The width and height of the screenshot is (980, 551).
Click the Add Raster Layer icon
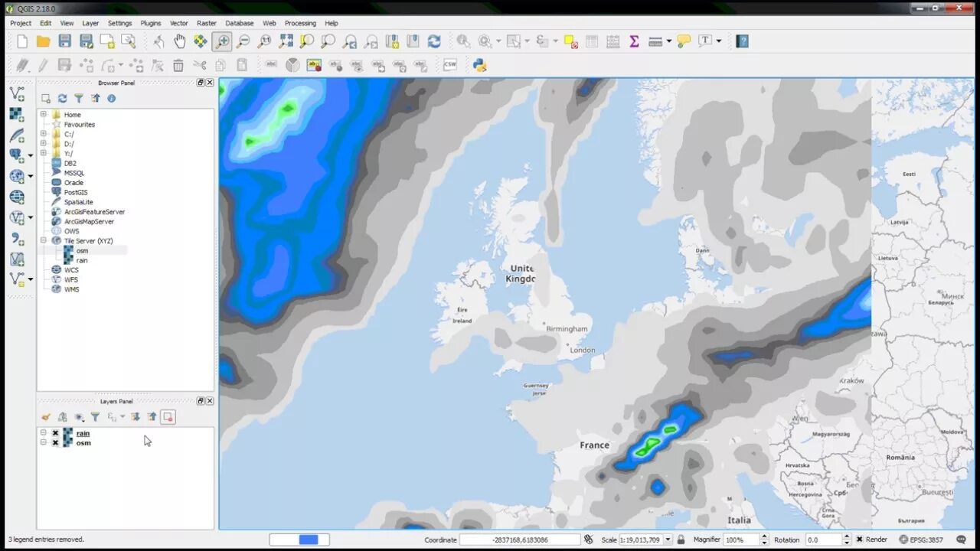click(17, 114)
